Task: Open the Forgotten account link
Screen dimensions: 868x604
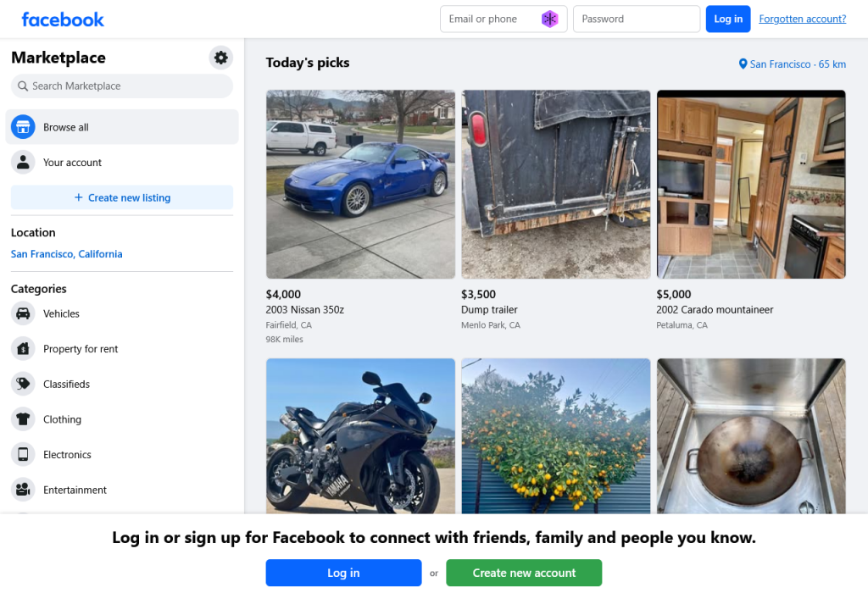Action: (802, 18)
